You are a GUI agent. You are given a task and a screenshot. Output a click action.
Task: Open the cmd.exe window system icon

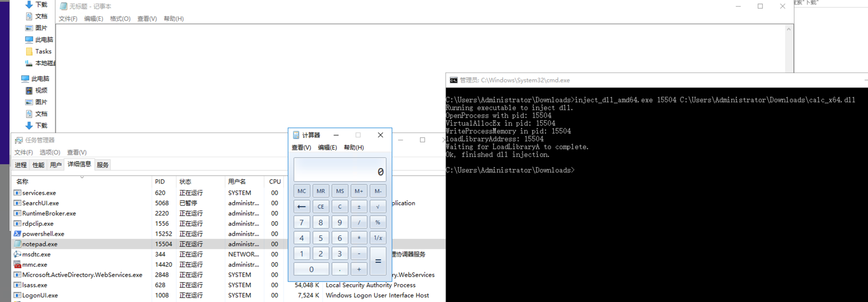click(454, 80)
